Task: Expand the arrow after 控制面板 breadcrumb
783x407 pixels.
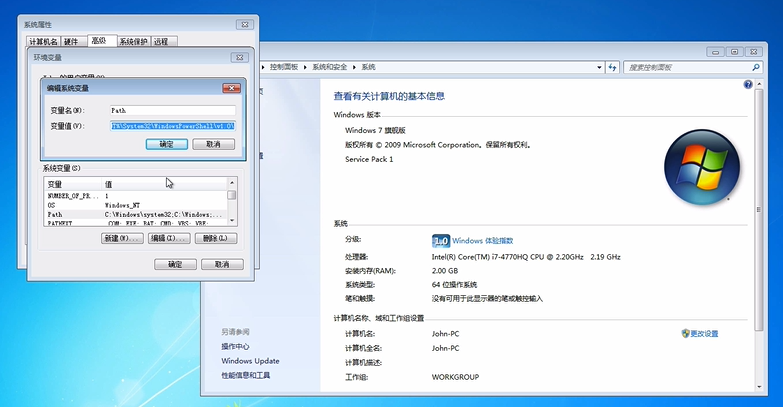Action: pyautogui.click(x=305, y=67)
